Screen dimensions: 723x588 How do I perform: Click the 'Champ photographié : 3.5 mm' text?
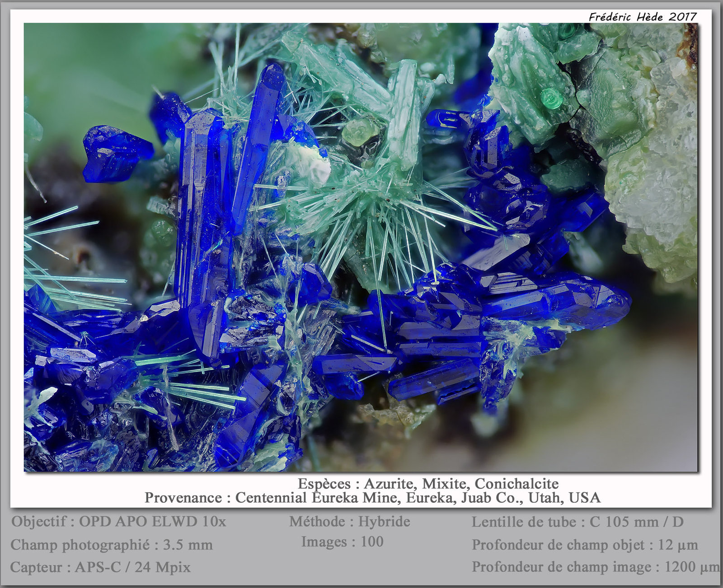[x=112, y=545]
